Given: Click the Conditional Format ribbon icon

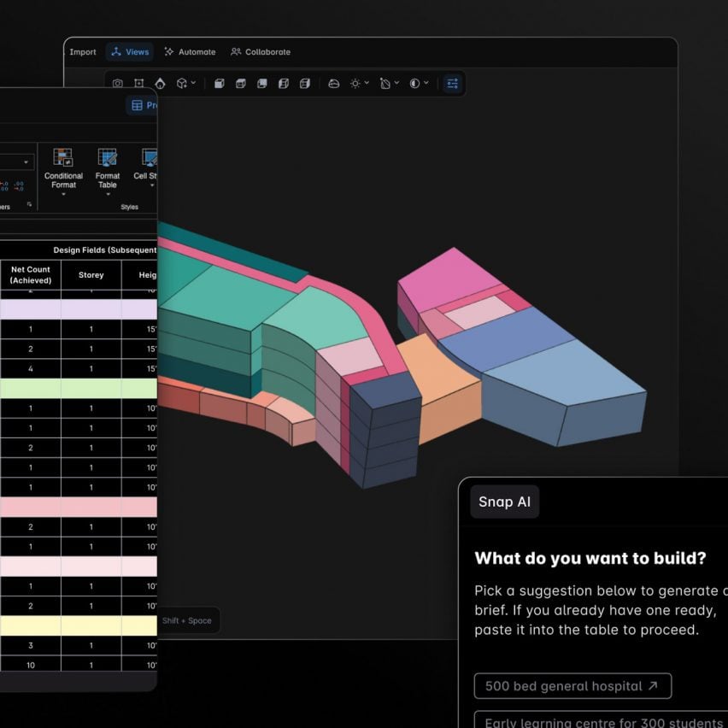Looking at the screenshot, I should (x=62, y=157).
